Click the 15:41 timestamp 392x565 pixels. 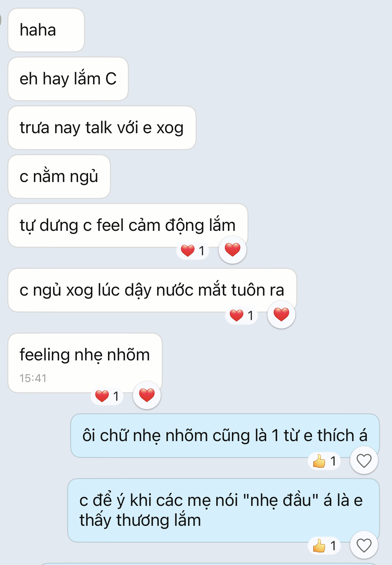(x=33, y=378)
